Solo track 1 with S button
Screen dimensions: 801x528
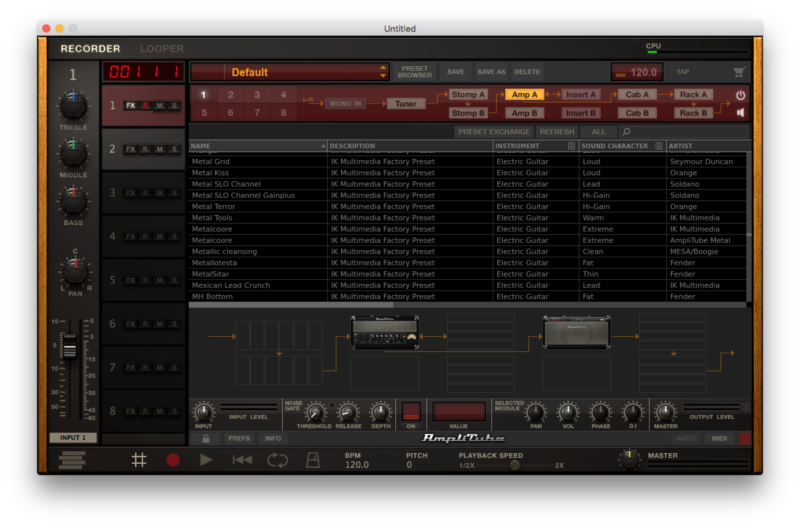[175, 106]
